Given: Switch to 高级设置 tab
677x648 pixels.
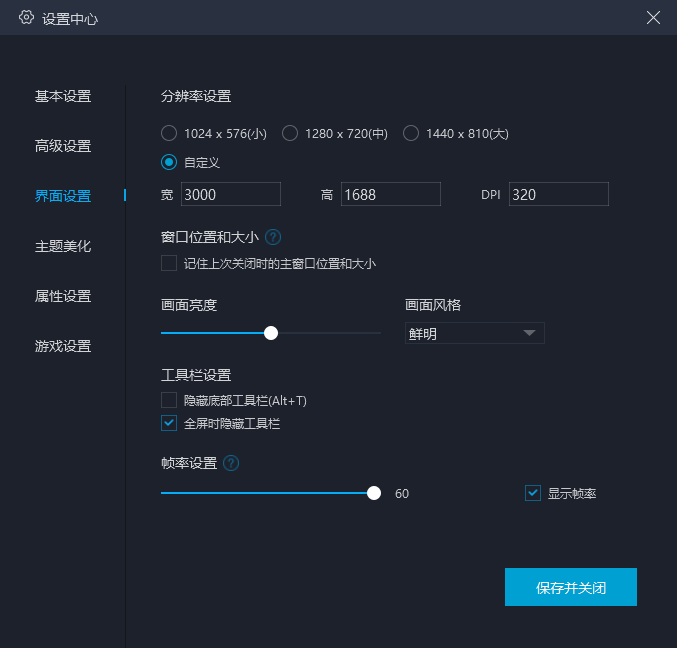Looking at the screenshot, I should [x=63, y=146].
